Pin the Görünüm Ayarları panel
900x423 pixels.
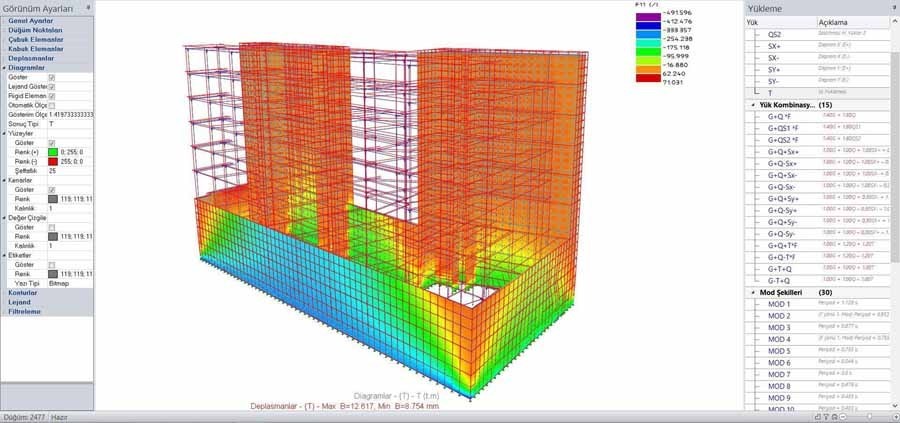pyautogui.click(x=89, y=7)
